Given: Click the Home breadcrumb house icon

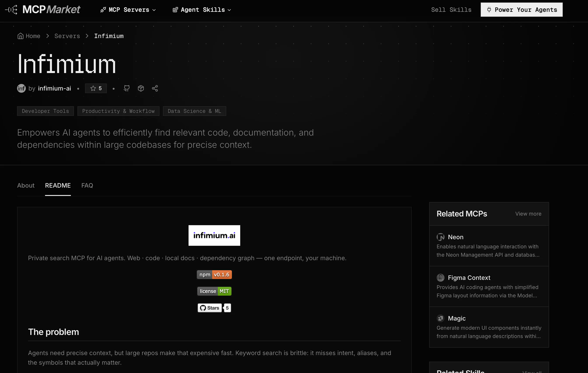Looking at the screenshot, I should 21,36.
